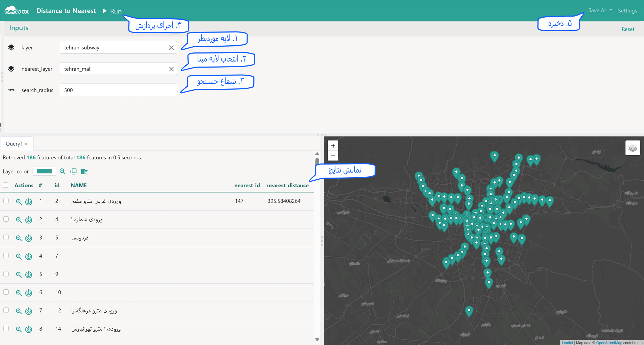Zoom to feature in row 4
The height and width of the screenshot is (345, 644).
19,256
